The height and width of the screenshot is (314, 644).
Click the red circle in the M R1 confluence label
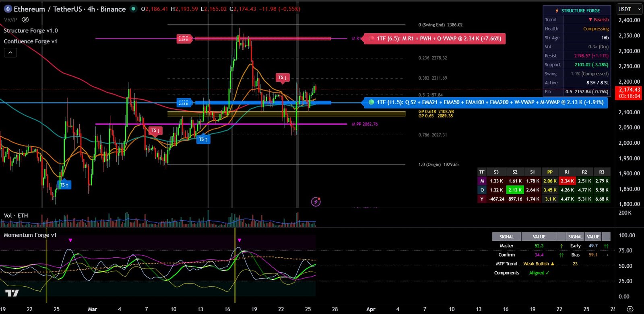tap(371, 39)
